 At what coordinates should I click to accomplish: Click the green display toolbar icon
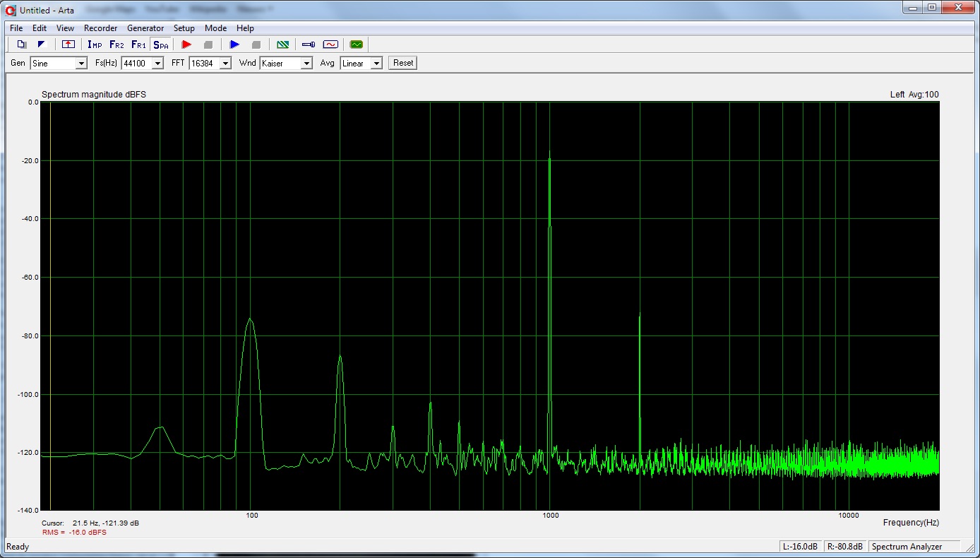click(356, 44)
